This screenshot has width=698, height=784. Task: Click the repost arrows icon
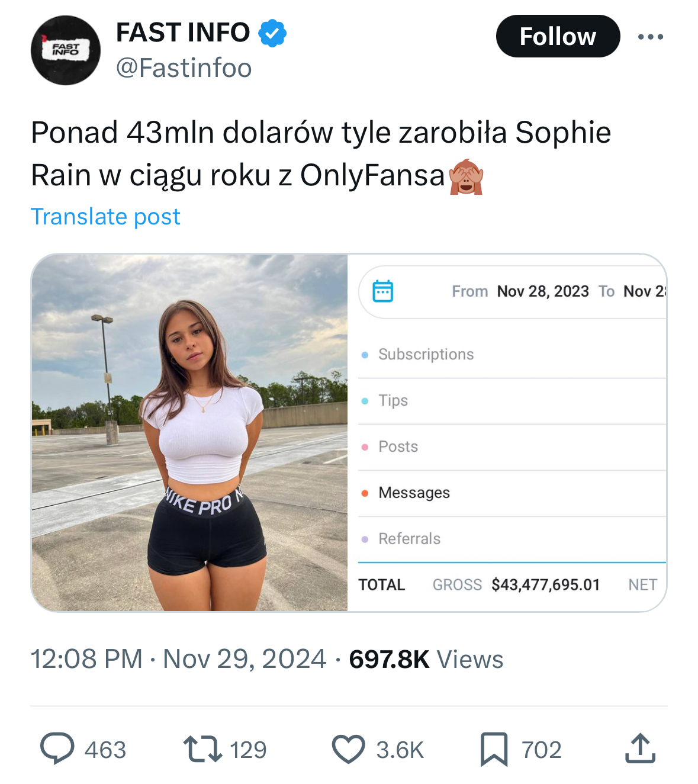(202, 748)
